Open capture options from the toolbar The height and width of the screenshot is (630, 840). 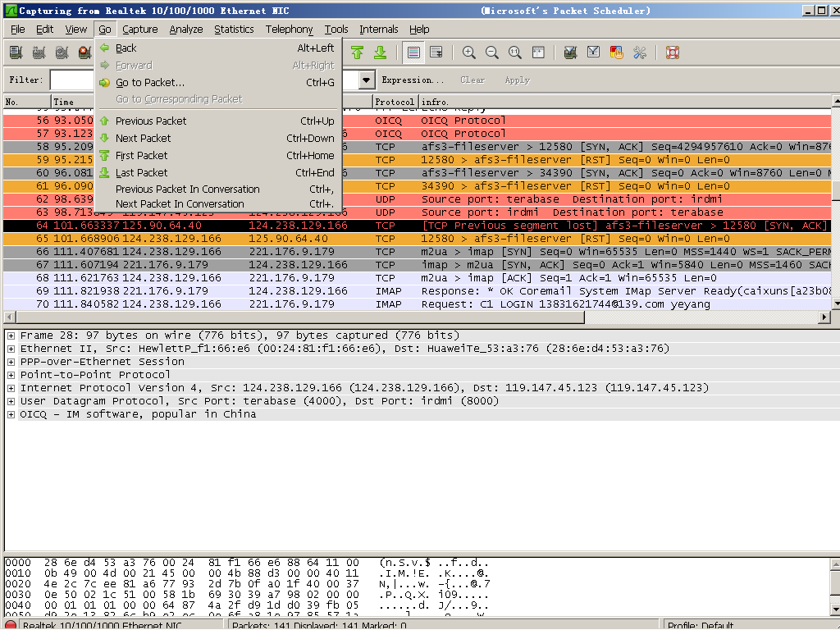tap(39, 52)
